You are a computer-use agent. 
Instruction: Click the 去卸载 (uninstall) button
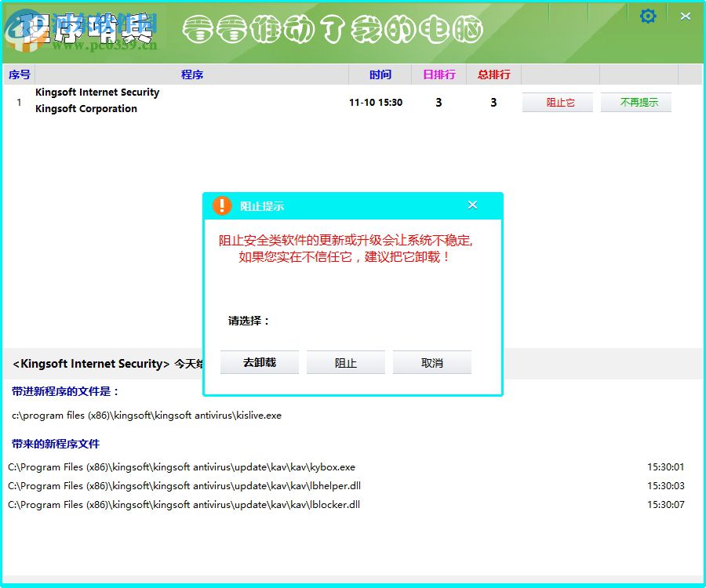(x=259, y=361)
